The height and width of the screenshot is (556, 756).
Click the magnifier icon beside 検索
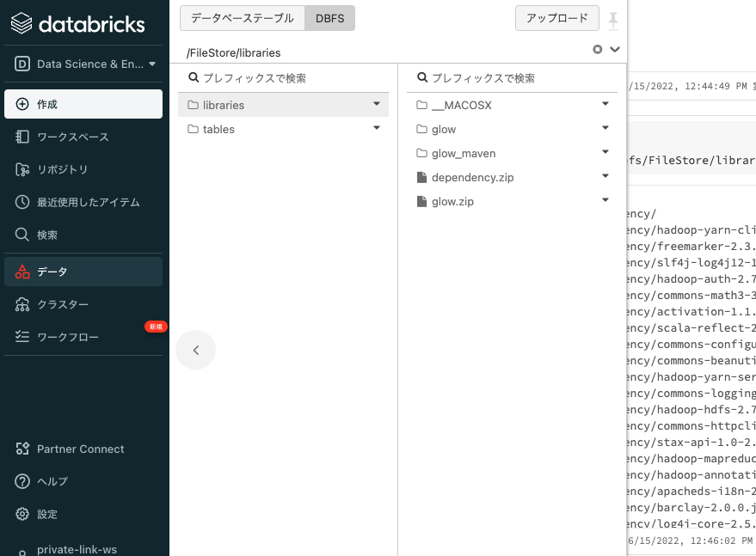point(22,235)
